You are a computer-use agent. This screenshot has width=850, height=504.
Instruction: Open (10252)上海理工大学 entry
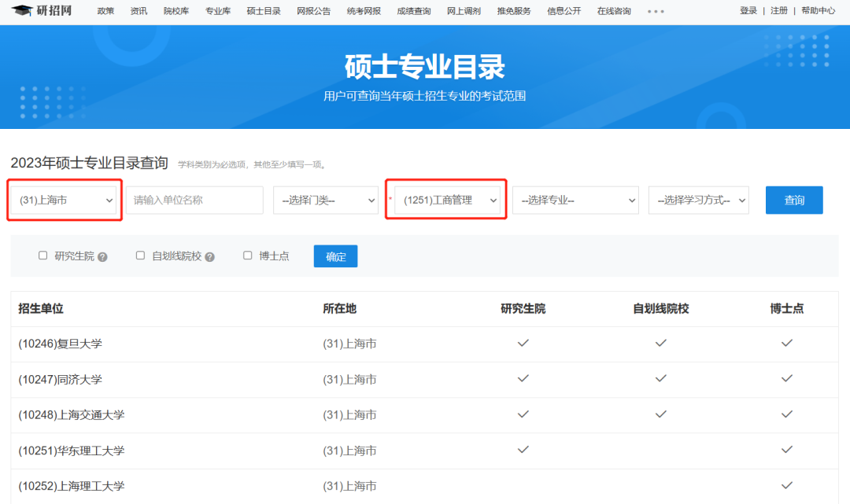tap(72, 486)
